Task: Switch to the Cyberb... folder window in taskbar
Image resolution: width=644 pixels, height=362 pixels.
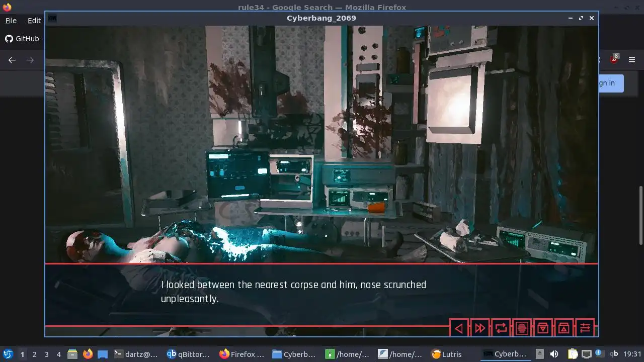Action: [295, 354]
